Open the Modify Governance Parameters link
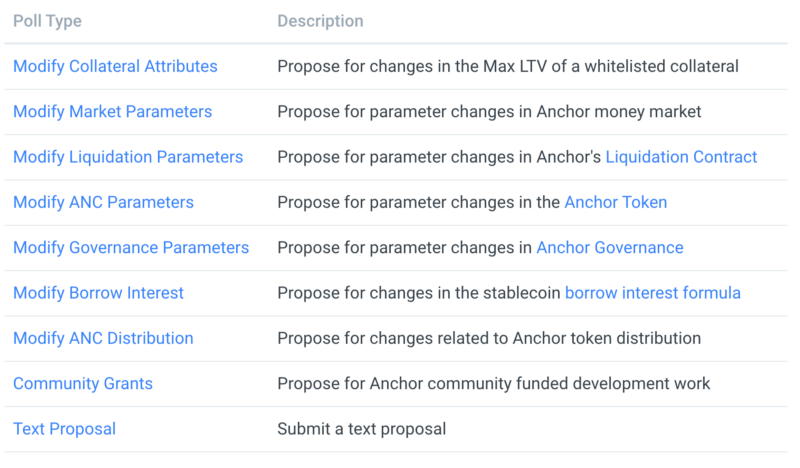The width and height of the screenshot is (800, 468). [131, 248]
